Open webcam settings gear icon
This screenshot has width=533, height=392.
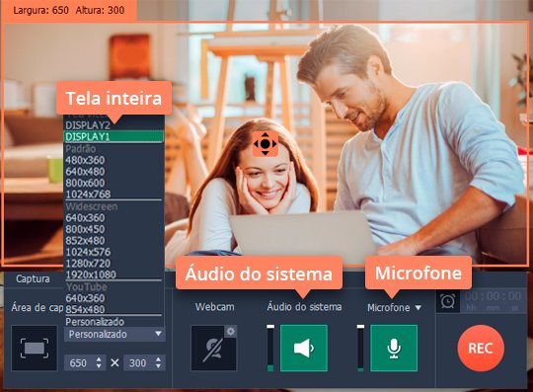230,331
